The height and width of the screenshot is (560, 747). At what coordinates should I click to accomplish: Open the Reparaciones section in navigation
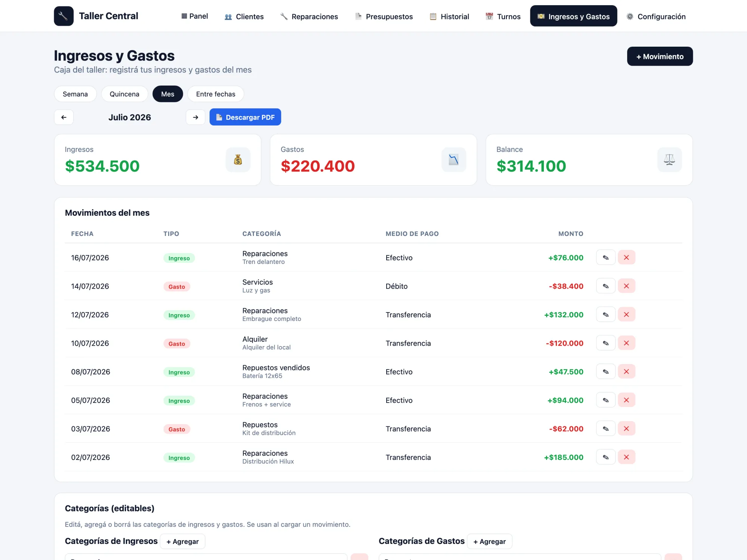(x=309, y=16)
